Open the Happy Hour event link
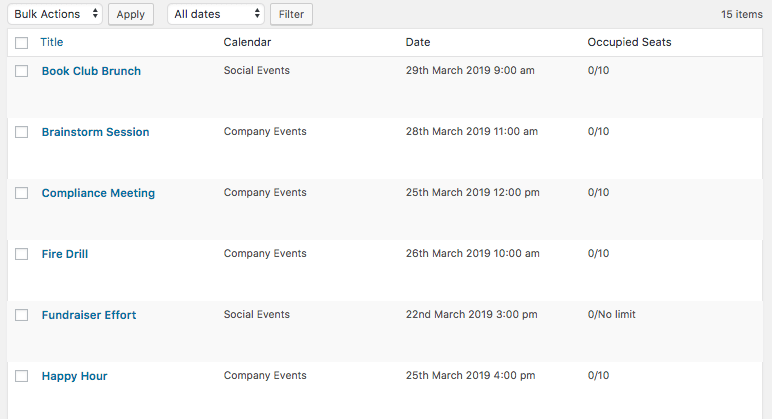The width and height of the screenshot is (772, 419). (x=74, y=376)
